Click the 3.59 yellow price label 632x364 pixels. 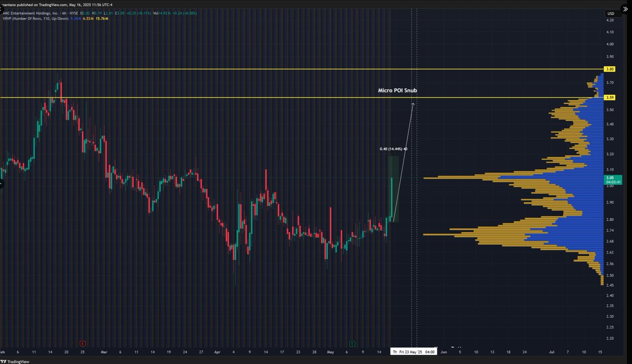point(610,97)
